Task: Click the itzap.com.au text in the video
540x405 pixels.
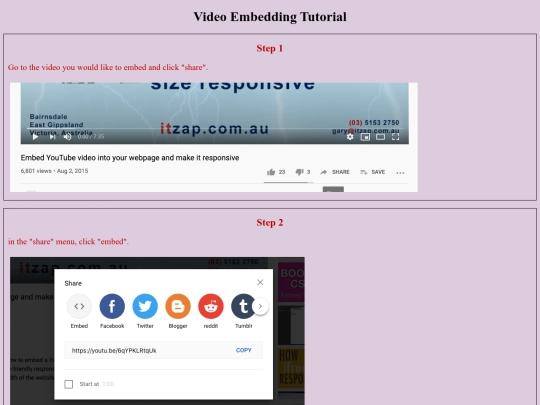Action: pyautogui.click(x=214, y=128)
